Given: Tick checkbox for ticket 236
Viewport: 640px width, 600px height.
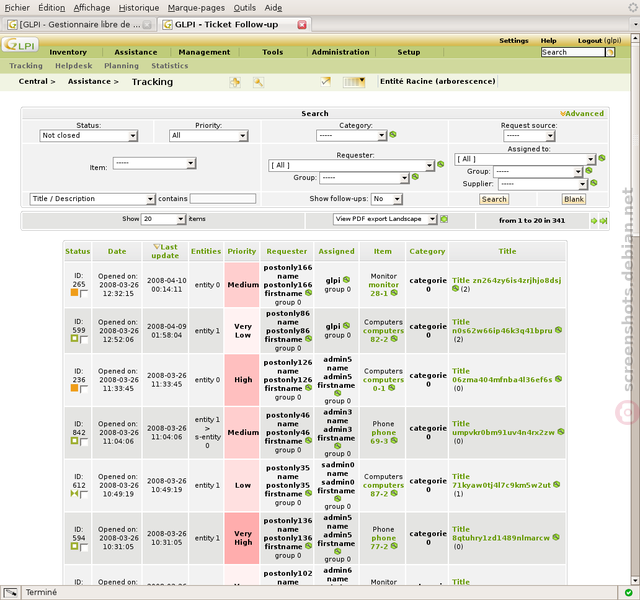Looking at the screenshot, I should 84,389.
